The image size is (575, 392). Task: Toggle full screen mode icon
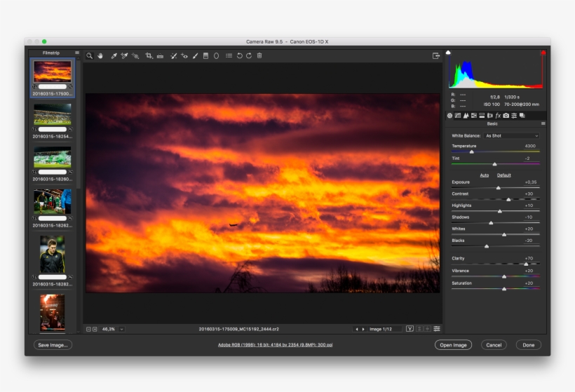click(x=436, y=55)
